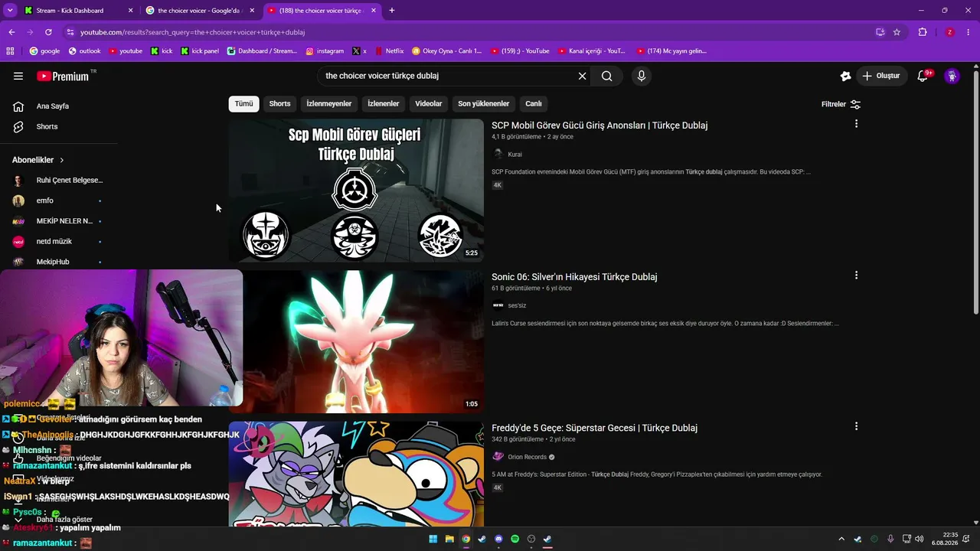Screen dimensions: 980x551
Task: Open File Explorer from the taskbar
Action: (449, 539)
